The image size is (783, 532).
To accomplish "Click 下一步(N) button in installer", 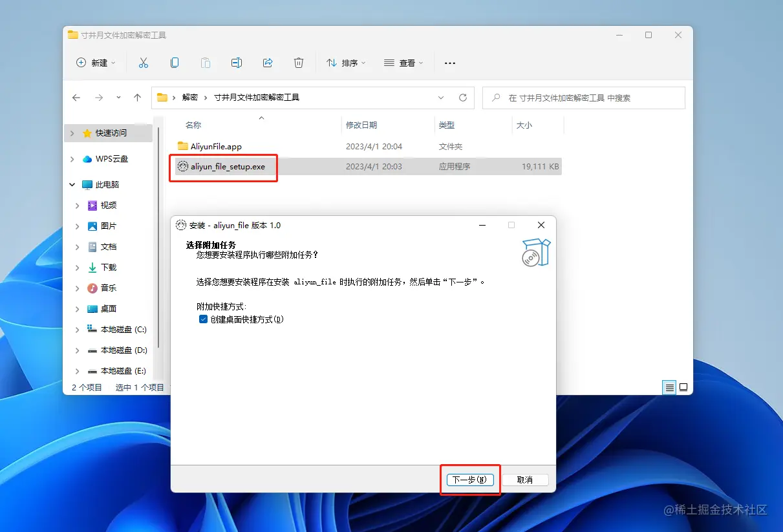I will tap(470, 480).
